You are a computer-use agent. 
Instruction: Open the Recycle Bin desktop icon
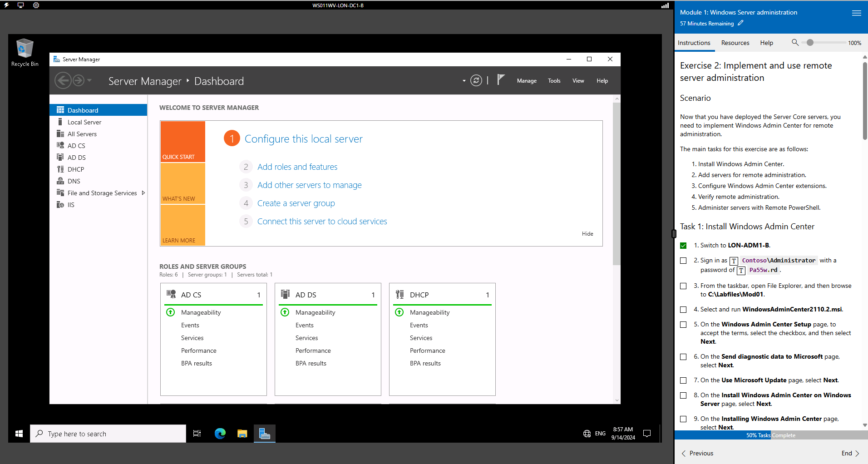tap(25, 53)
